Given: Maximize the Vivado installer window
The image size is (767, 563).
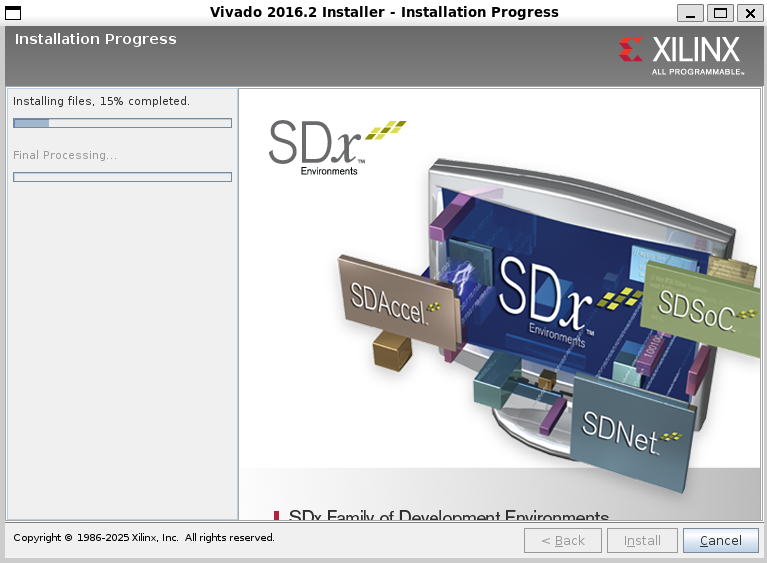Looking at the screenshot, I should coord(720,12).
